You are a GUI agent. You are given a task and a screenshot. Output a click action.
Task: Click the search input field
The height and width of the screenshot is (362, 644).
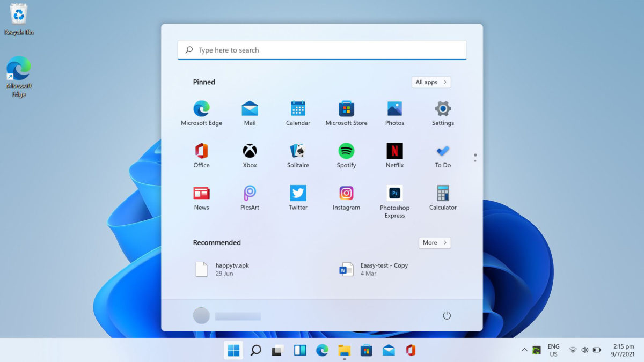pyautogui.click(x=322, y=49)
